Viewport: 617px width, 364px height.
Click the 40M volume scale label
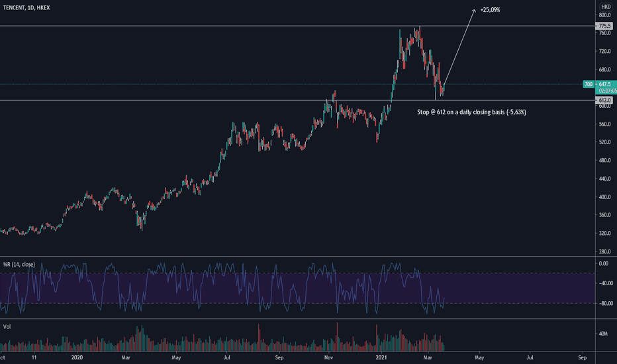click(x=603, y=334)
